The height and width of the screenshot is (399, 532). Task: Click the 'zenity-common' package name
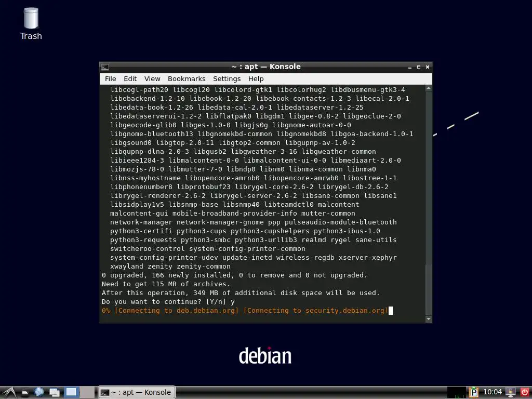(x=204, y=267)
